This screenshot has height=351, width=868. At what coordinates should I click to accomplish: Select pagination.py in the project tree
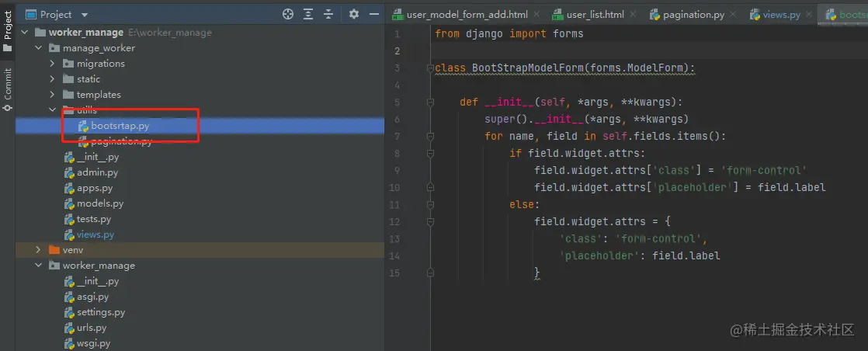pyautogui.click(x=200, y=141)
